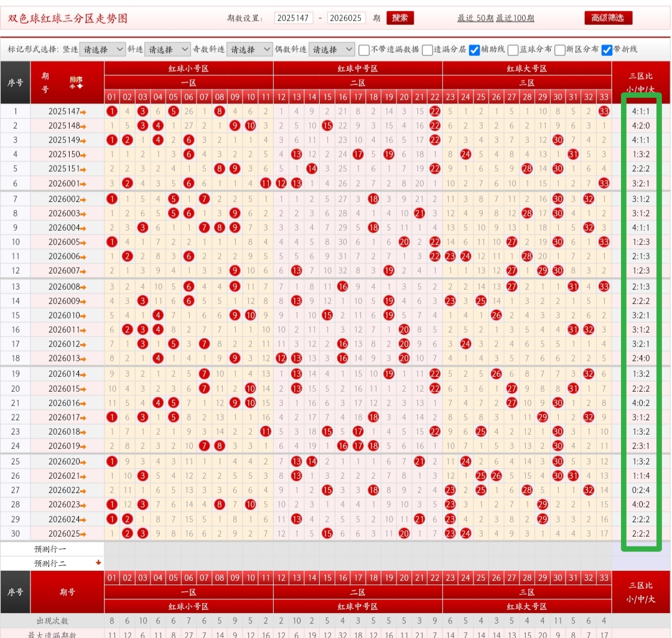Toggle the 不带遗漏数据 checkbox
672x638 pixels.
tap(364, 50)
